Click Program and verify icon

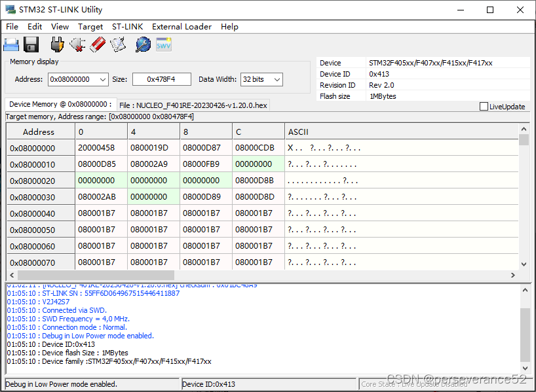[119, 45]
